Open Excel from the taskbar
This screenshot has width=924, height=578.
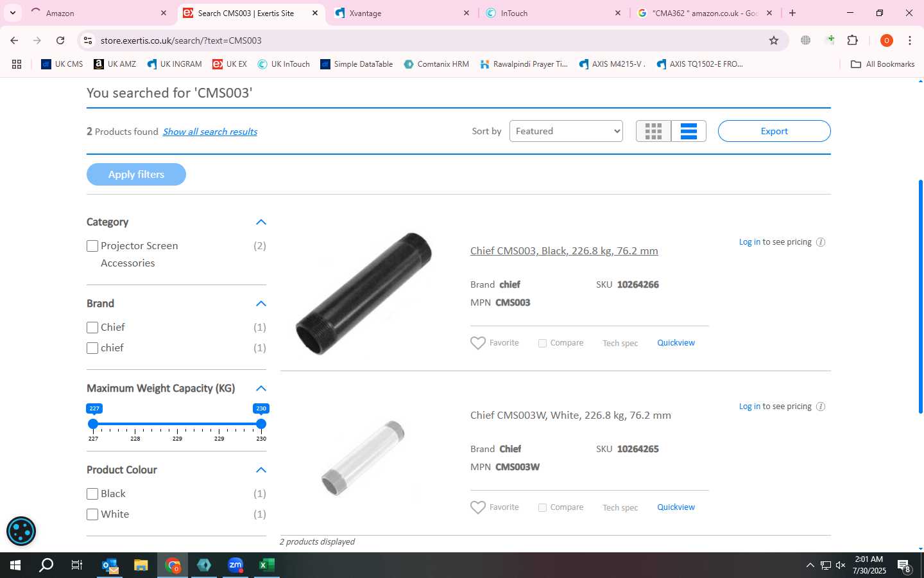point(266,565)
